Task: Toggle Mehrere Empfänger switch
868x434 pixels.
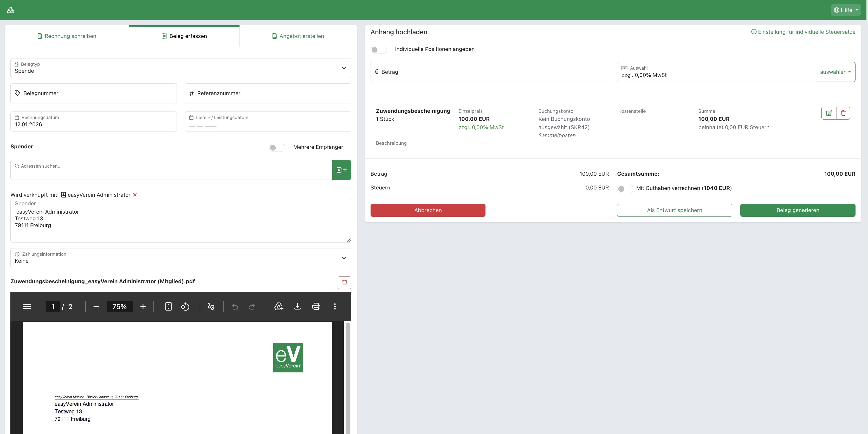Action: [x=277, y=147]
